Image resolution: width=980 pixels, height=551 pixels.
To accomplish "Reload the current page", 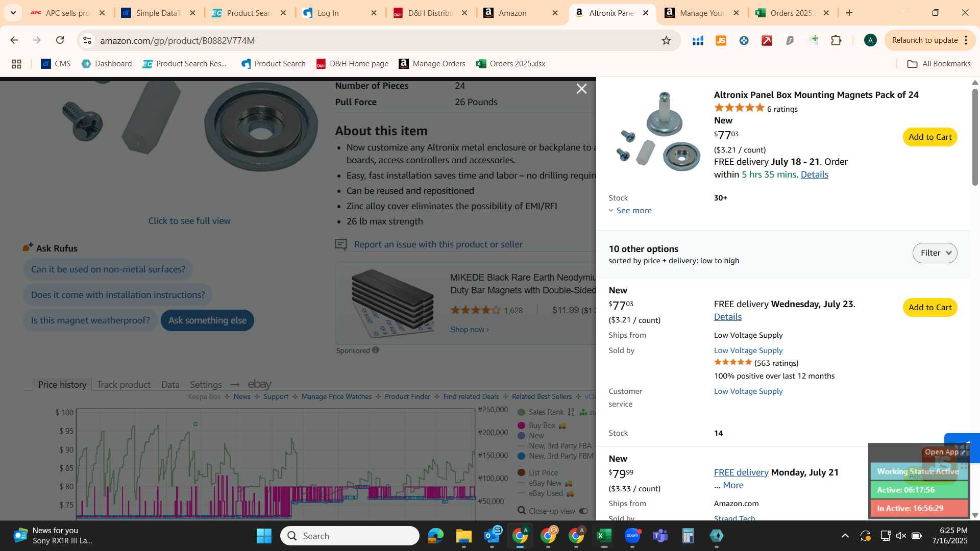I will [60, 40].
